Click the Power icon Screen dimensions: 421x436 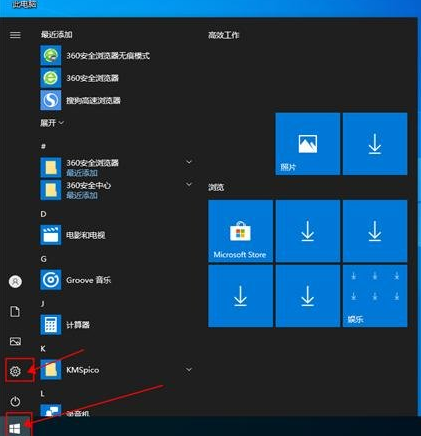point(15,401)
